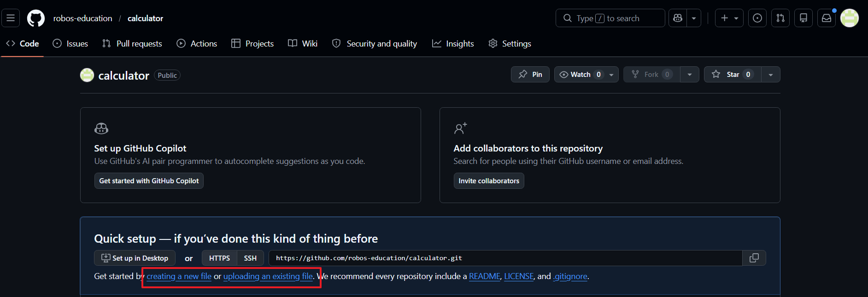Focus the Type / to search field

[610, 18]
